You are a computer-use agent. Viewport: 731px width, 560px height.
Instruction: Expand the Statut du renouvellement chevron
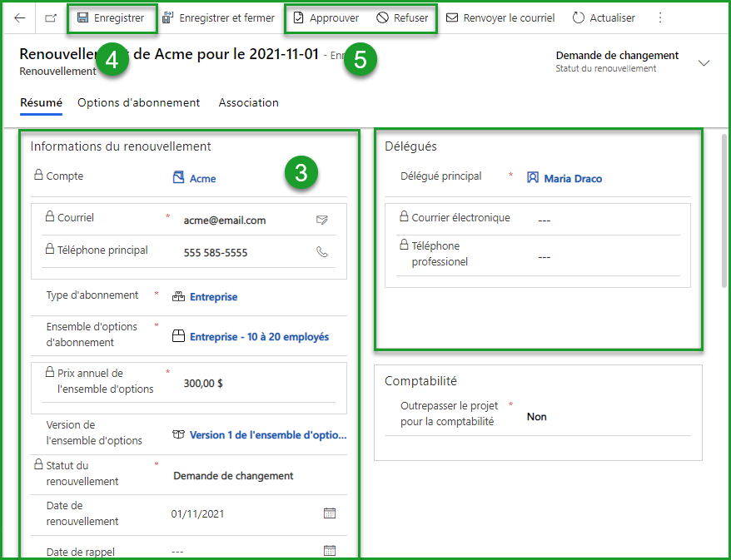coord(705,62)
